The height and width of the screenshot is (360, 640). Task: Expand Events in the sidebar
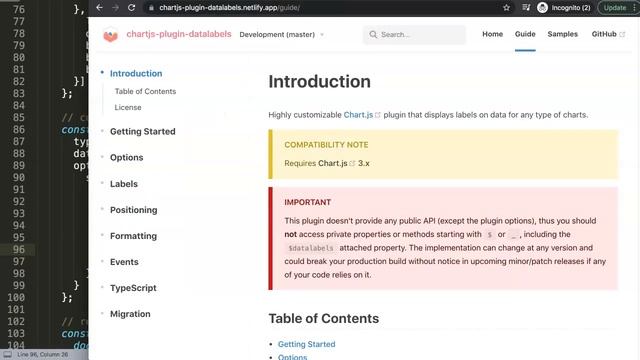[x=124, y=262]
